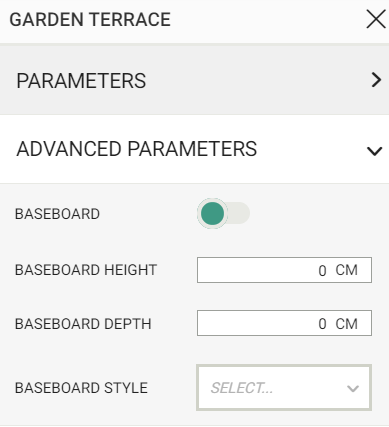Screen dimensions: 389x427
Task: Click the Garden Terrace panel title
Action: (90, 19)
